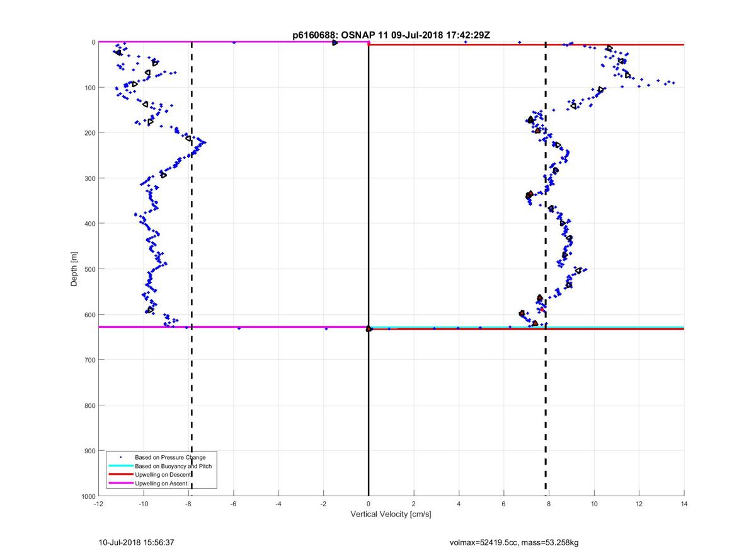Click positive velocity-axis tick label '10'
756x558 pixels.
click(594, 504)
